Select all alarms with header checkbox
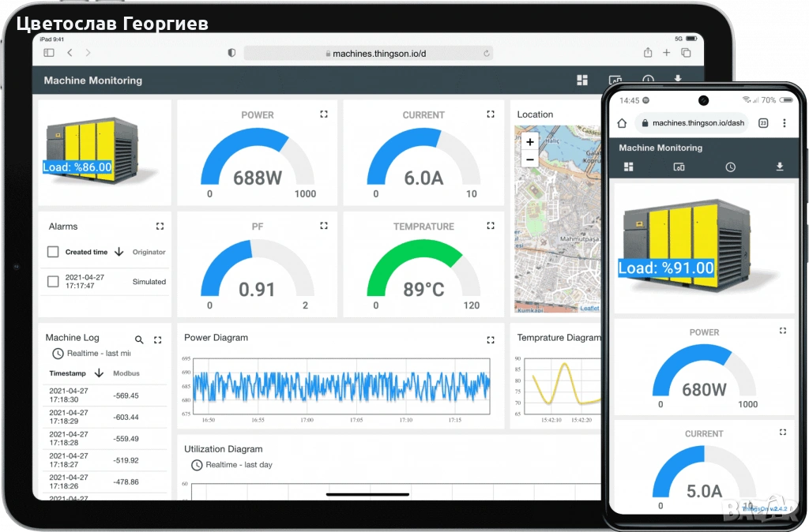Image resolution: width=809 pixels, height=532 pixels. click(53, 252)
